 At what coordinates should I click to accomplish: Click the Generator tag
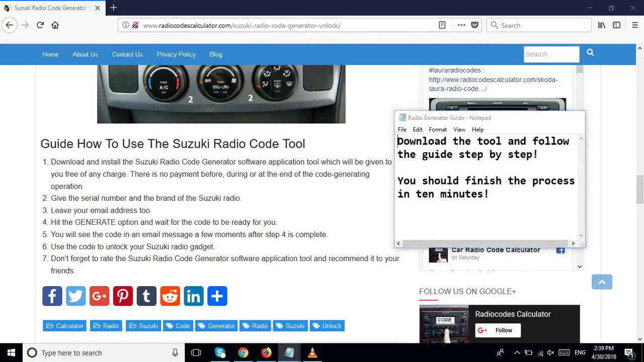click(x=216, y=326)
